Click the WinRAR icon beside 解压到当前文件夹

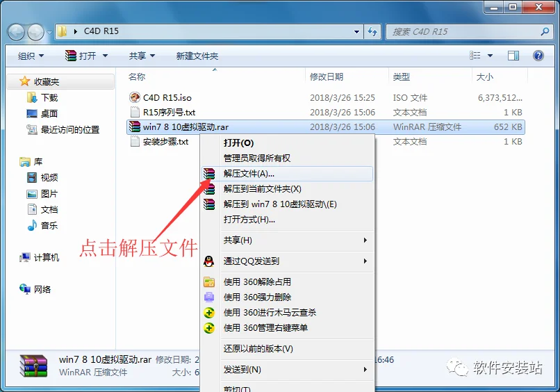[209, 189]
